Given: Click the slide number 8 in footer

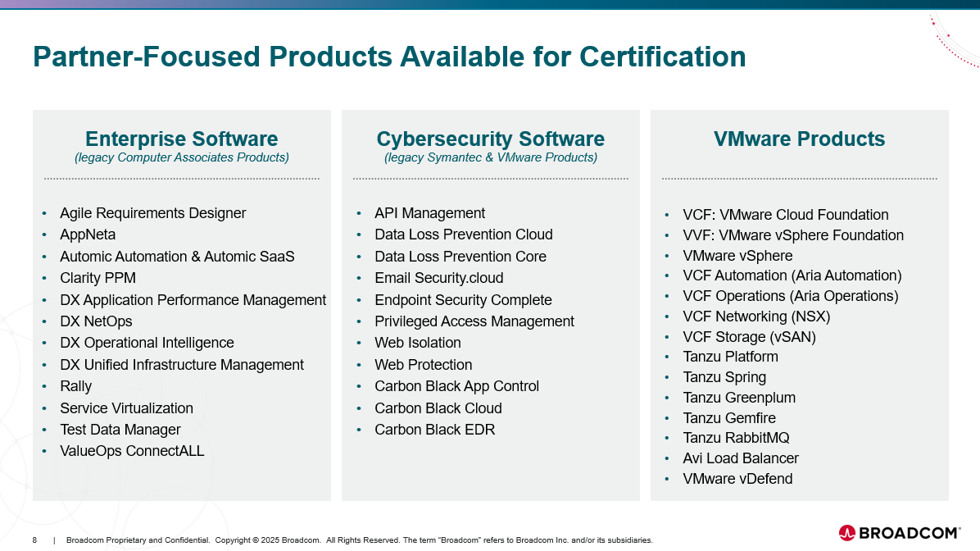Looking at the screenshot, I should [34, 540].
